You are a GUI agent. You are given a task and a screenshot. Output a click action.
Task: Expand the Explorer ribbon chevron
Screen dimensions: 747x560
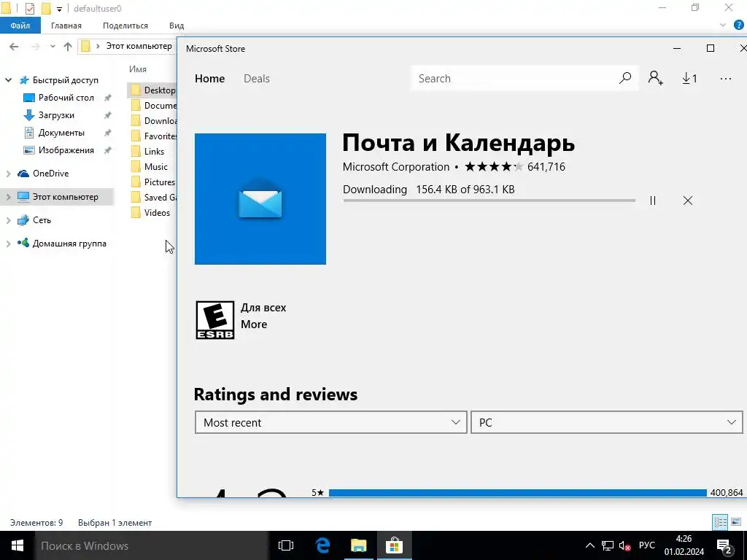723,26
